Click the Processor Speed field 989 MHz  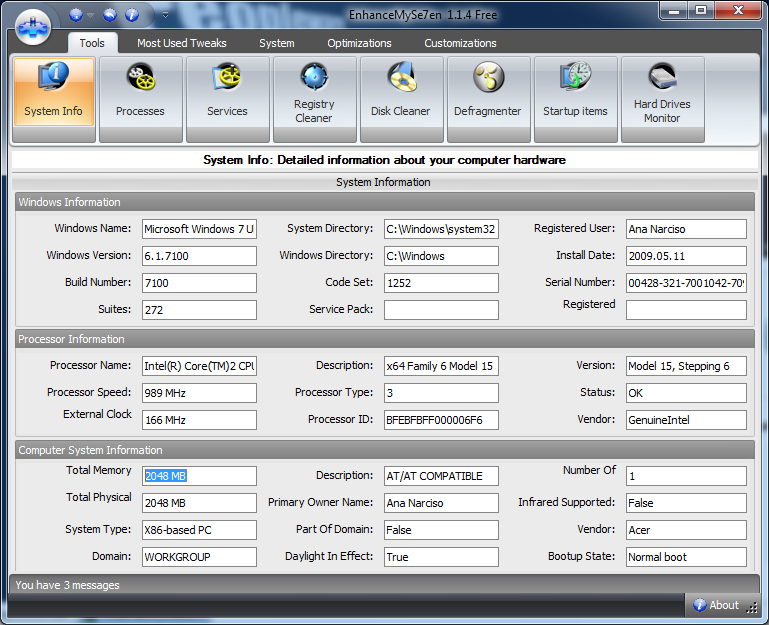[199, 393]
